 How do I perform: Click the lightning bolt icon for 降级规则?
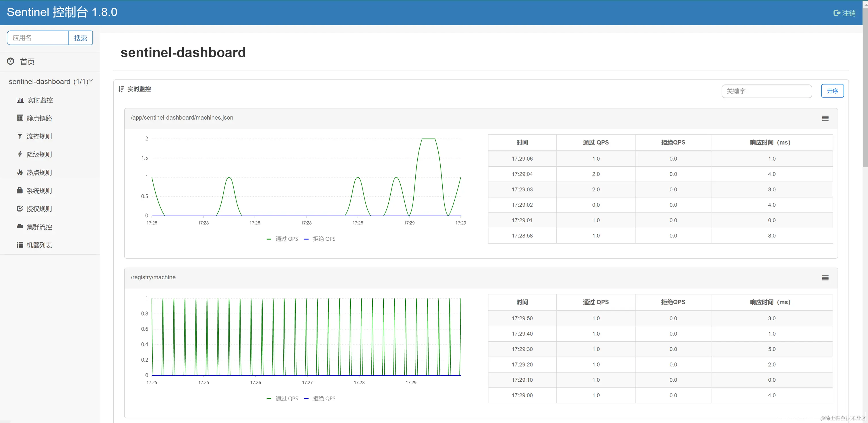point(20,154)
